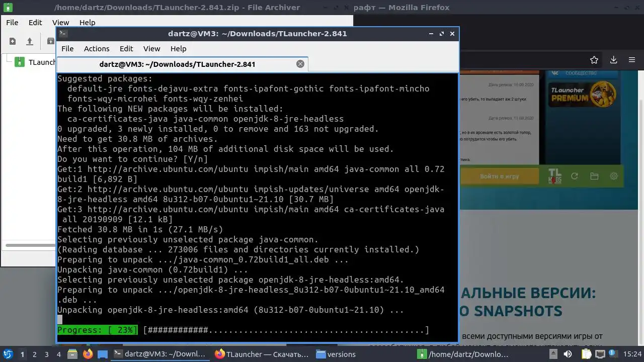Viewport: 644px width, 362px height.
Task: Click the refresh icon in launcher image
Action: [575, 176]
